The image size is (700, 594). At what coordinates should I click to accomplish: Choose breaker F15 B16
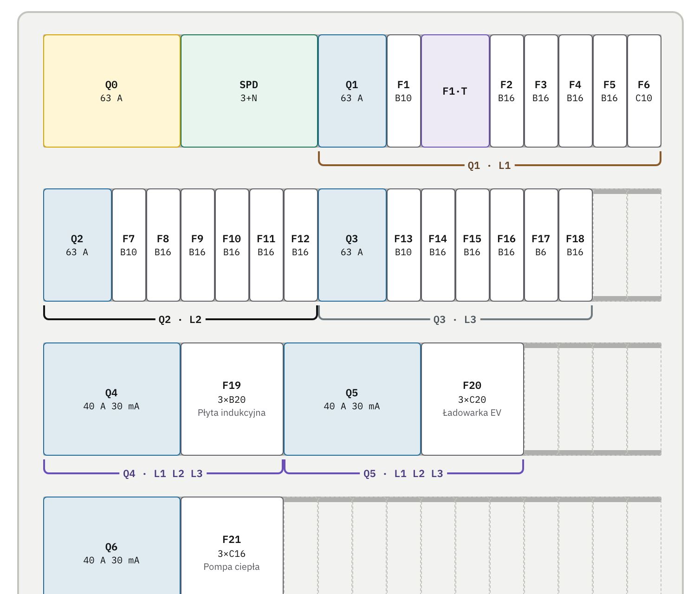(473, 245)
